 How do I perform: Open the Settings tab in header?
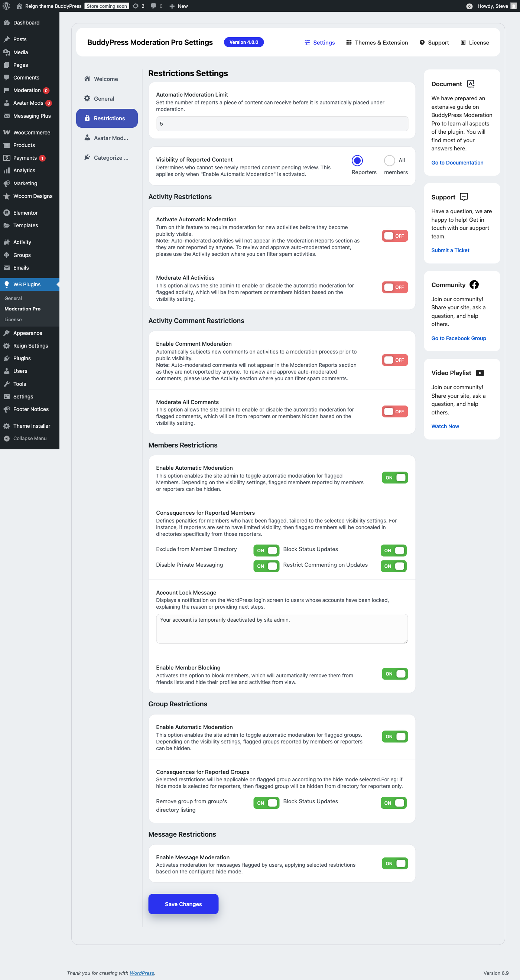(x=319, y=43)
